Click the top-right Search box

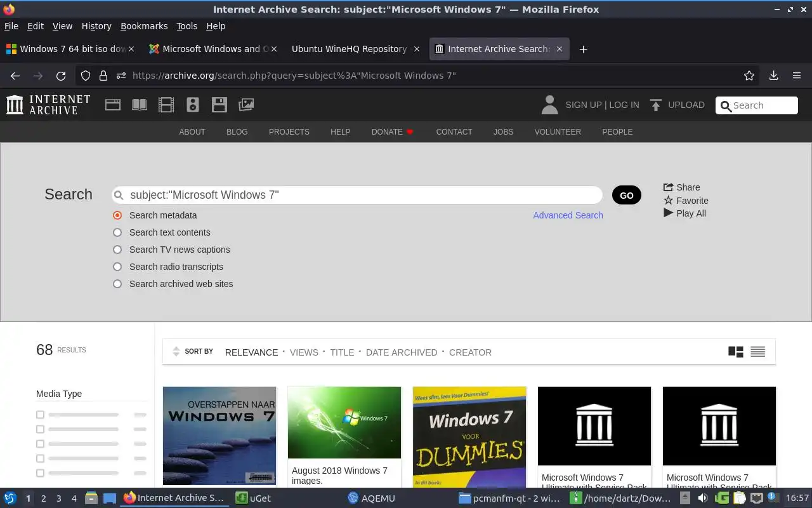757,105
